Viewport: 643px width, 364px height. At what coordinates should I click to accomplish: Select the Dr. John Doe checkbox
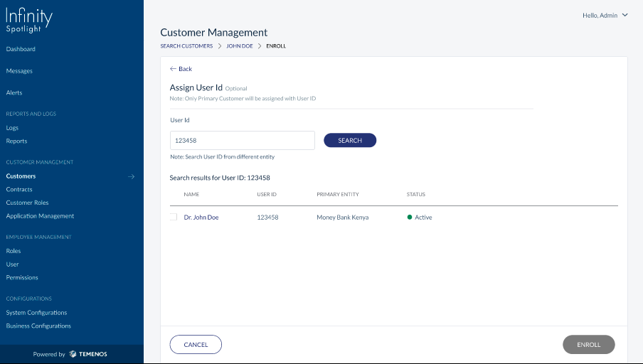(x=174, y=217)
